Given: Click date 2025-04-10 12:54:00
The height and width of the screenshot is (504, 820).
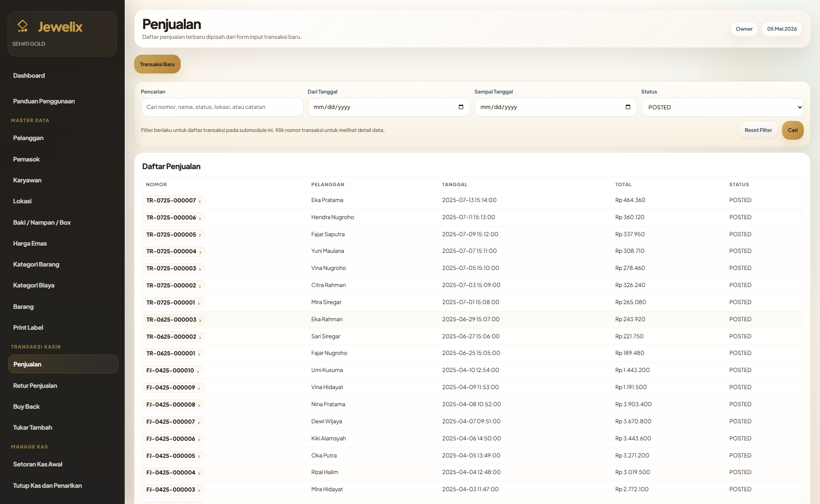Looking at the screenshot, I should [471, 370].
